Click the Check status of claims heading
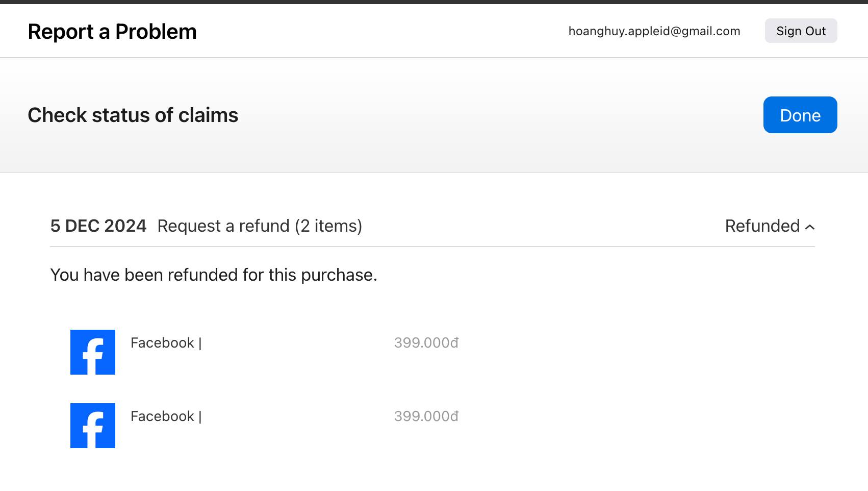Image resolution: width=868 pixels, height=491 pixels. pos(133,115)
